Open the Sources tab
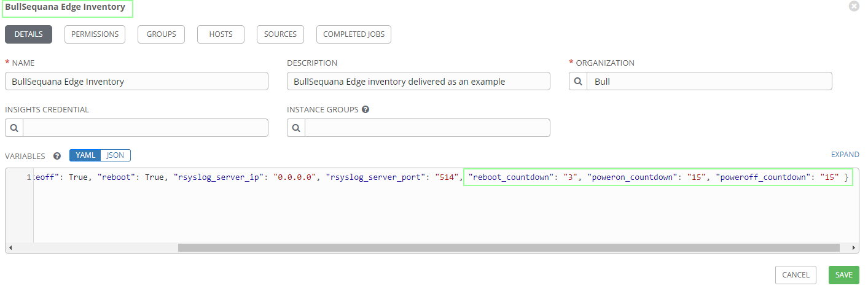The image size is (868, 291). [280, 34]
